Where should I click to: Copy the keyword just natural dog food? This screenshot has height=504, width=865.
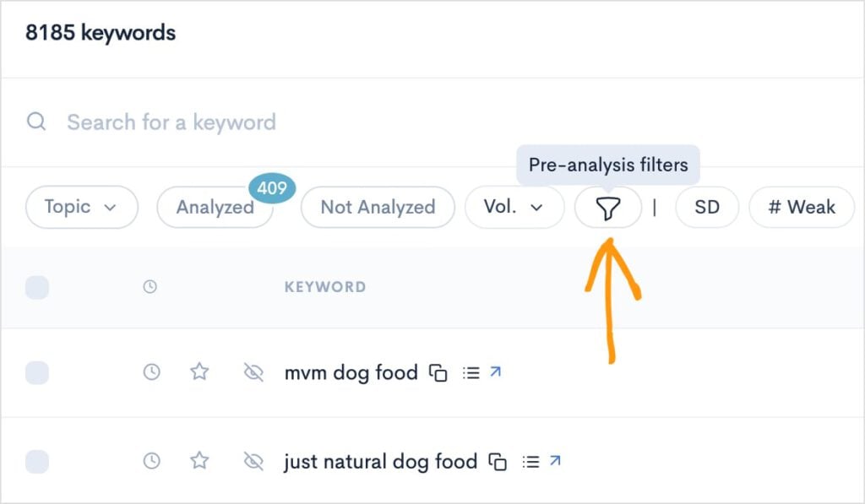tap(498, 461)
